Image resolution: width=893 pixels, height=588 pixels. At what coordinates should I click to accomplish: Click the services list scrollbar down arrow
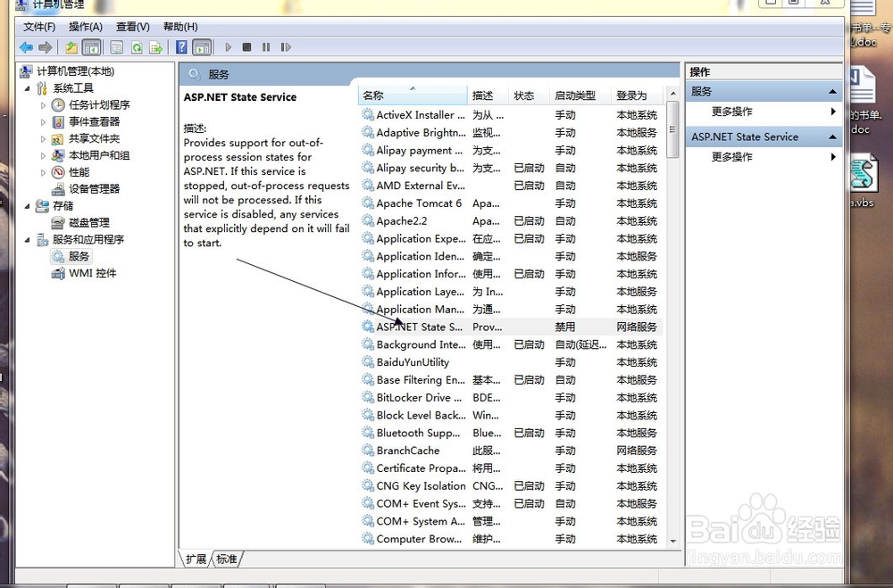click(x=672, y=542)
